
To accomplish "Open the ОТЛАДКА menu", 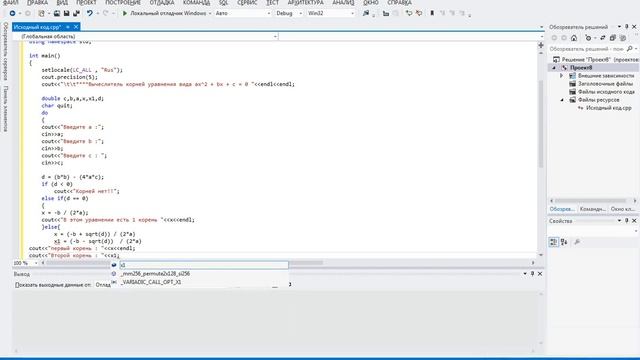I will tap(162, 2).
